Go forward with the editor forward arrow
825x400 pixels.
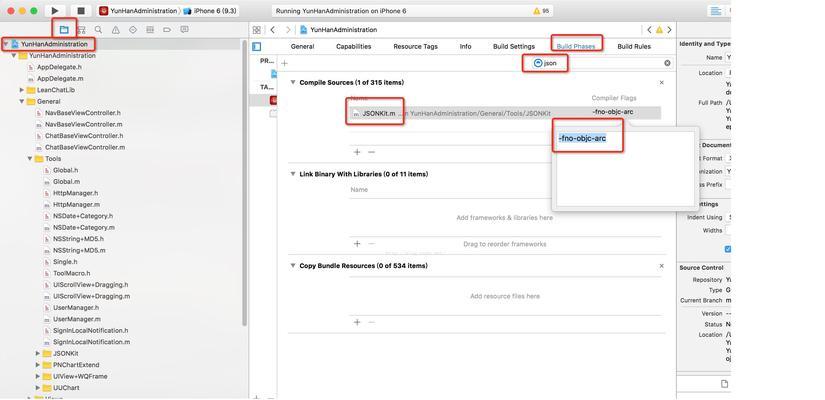tap(288, 30)
